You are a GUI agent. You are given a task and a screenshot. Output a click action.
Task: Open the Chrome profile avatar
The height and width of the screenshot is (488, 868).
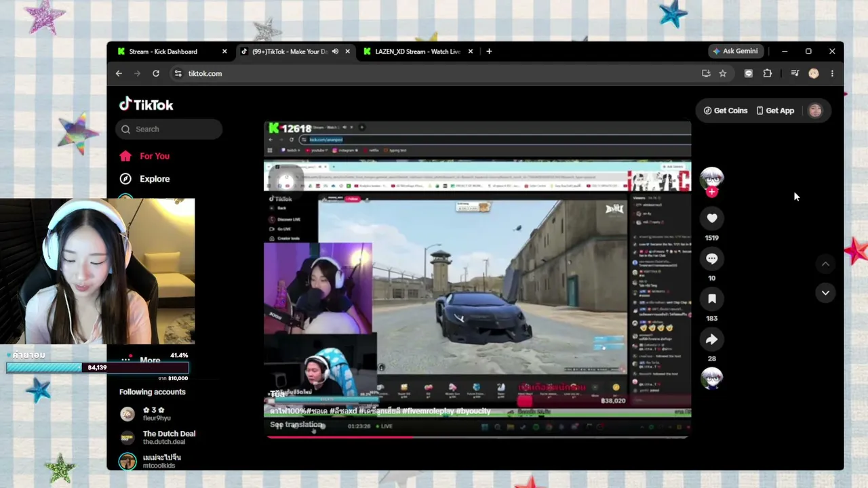814,73
